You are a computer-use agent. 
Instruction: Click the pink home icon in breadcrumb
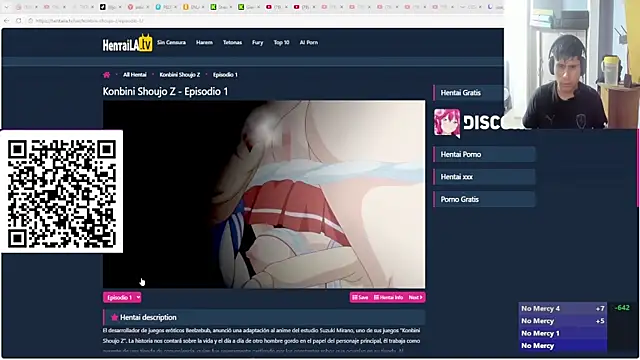coord(107,75)
